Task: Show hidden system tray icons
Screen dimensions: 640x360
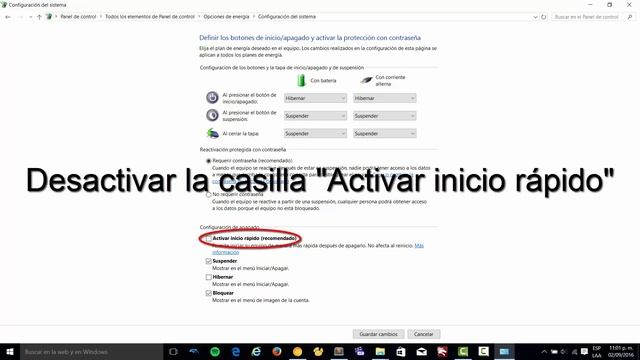Action: click(x=544, y=351)
